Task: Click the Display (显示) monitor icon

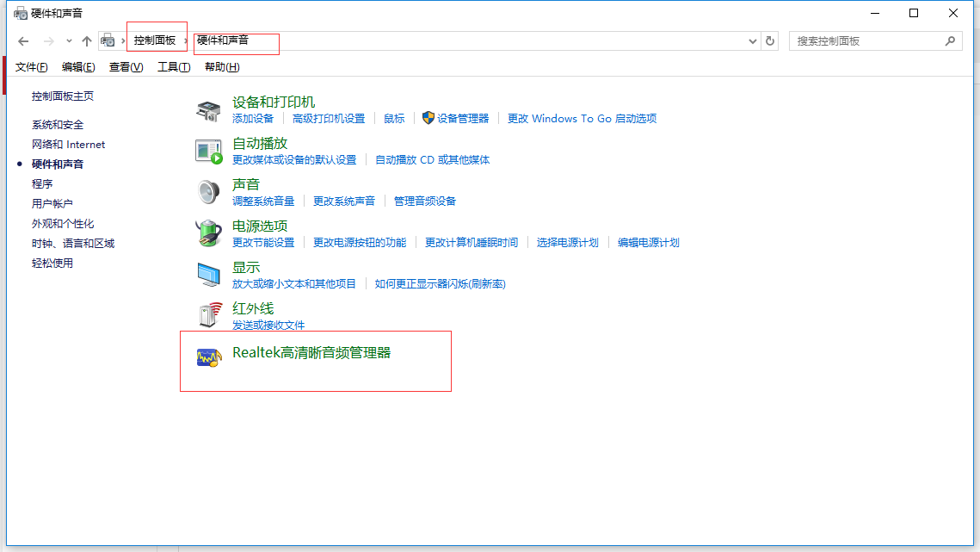Action: pyautogui.click(x=208, y=275)
